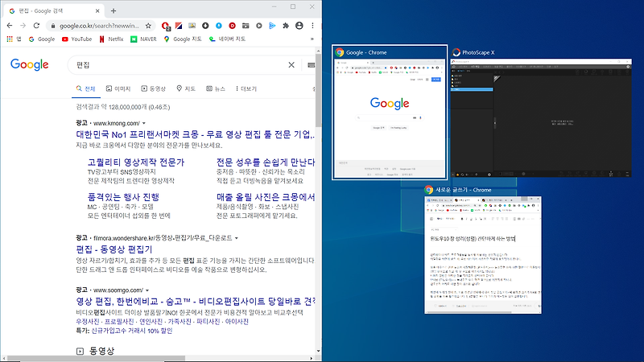Image resolution: width=644 pixels, height=362 pixels.
Task: Expand the www.soomgo.com ad dropdown arrow
Action: (147, 290)
